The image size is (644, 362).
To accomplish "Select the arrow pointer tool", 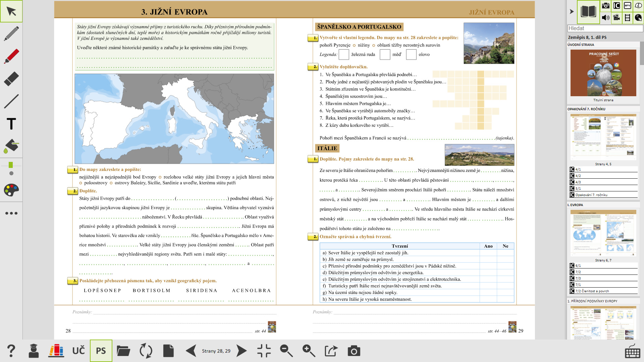I will click(x=11, y=11).
